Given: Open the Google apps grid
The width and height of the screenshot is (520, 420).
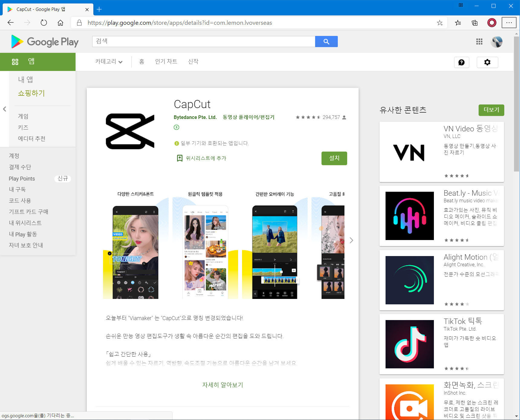Looking at the screenshot, I should coord(479,42).
